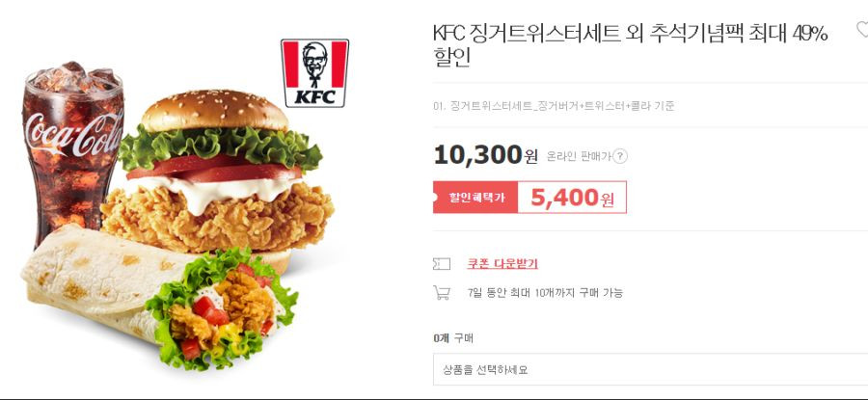Screen dimensions: 868x400
Task: Click the twister wrap in product image
Action: pos(158,296)
